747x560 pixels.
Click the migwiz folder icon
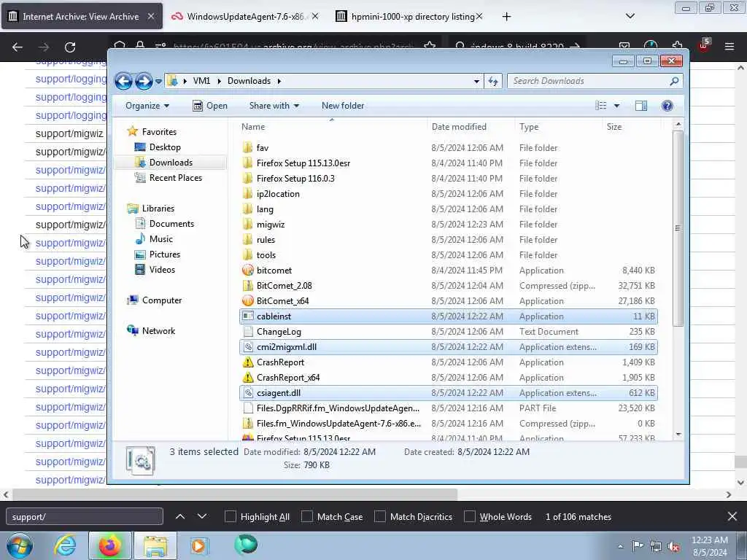(248, 225)
